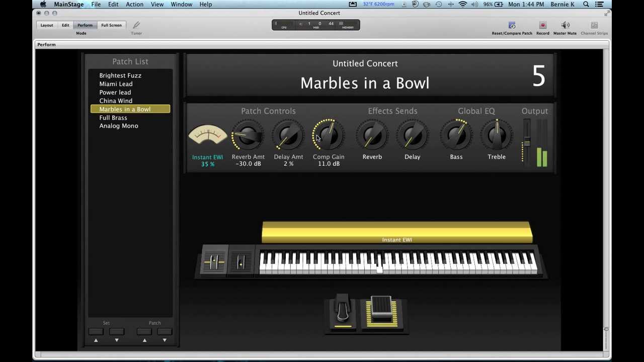
Task: Click the Delay Amt knob
Action: (x=288, y=136)
